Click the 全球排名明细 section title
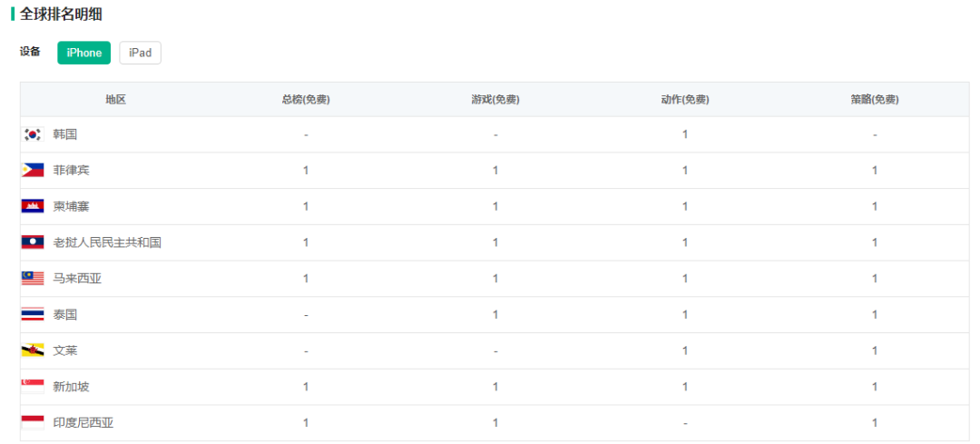This screenshot has height=444, width=980. pos(61,15)
